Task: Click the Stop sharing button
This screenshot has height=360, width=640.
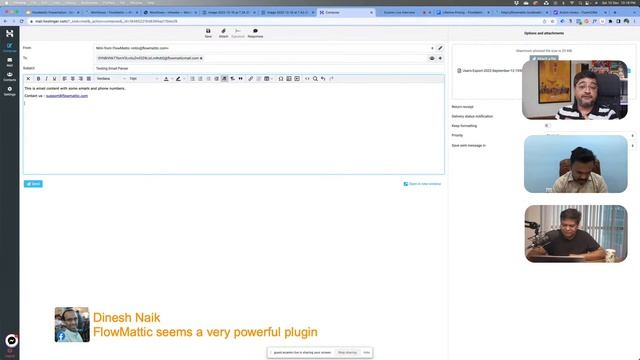Action: 347,353
